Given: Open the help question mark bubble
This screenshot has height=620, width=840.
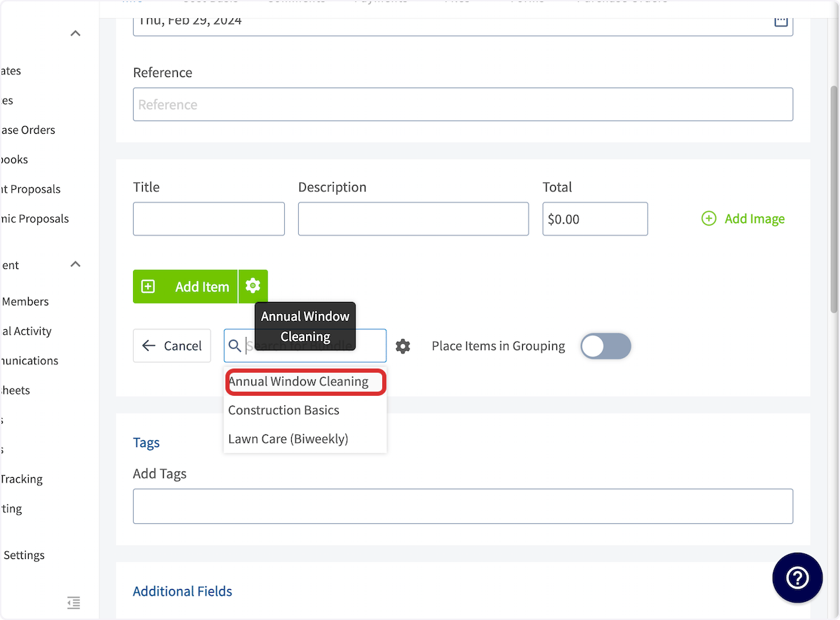Looking at the screenshot, I should [x=797, y=577].
